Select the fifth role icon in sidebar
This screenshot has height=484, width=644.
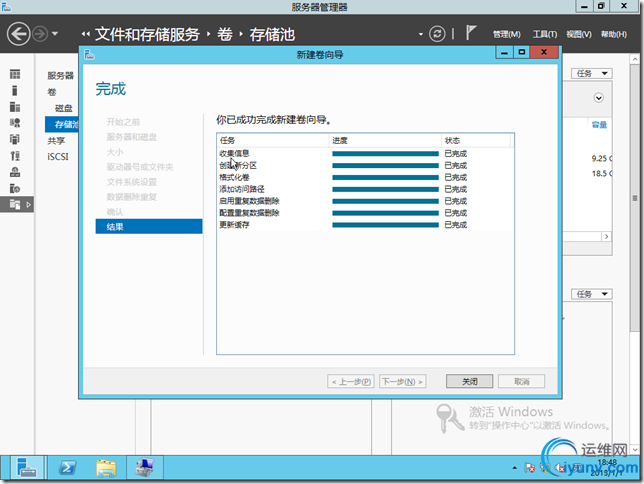tap(15, 139)
